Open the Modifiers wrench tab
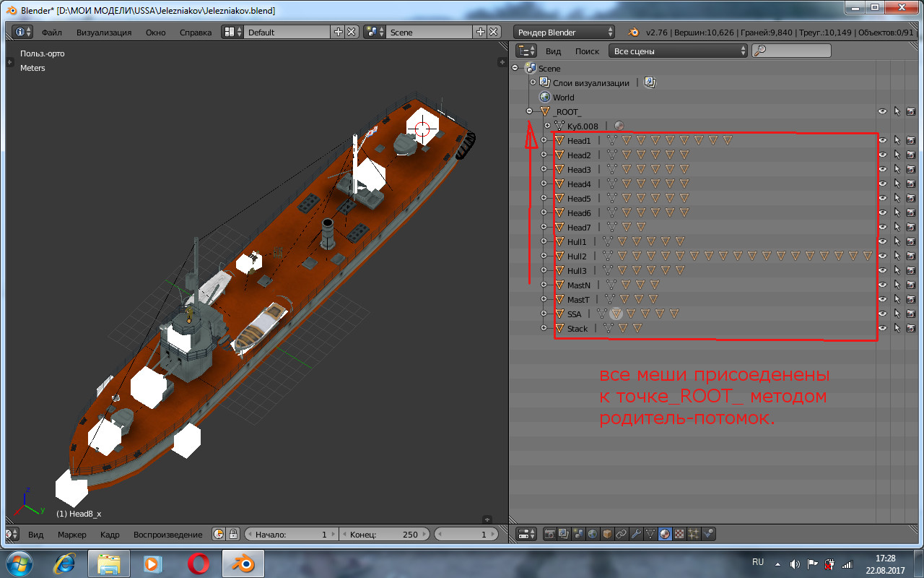Screen dimensions: 924x578 pos(636,535)
